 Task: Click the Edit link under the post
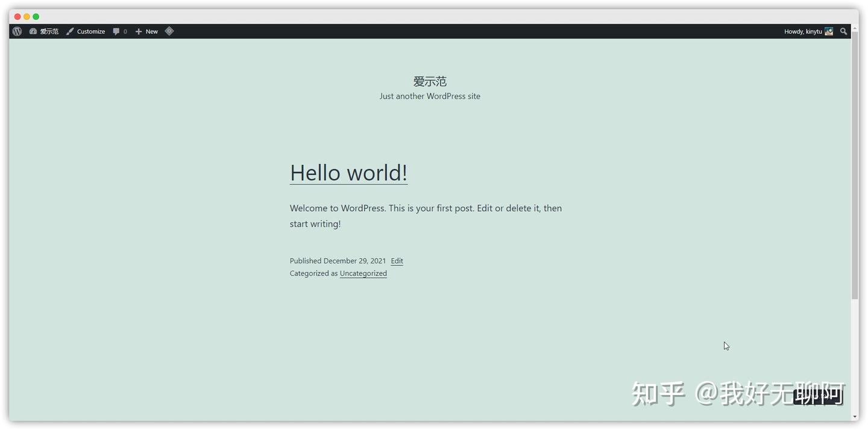397,261
